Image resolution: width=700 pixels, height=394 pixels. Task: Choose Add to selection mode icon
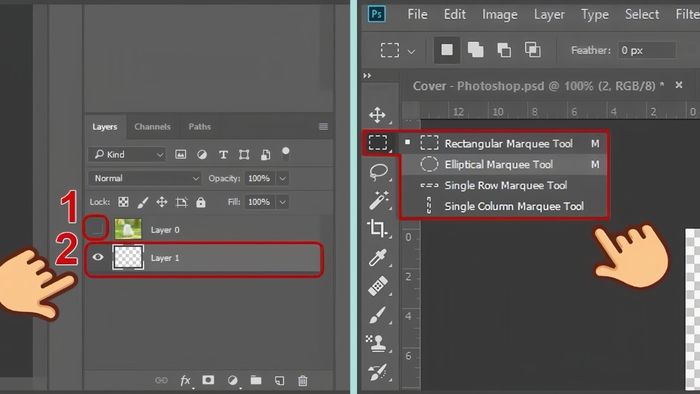click(x=475, y=50)
